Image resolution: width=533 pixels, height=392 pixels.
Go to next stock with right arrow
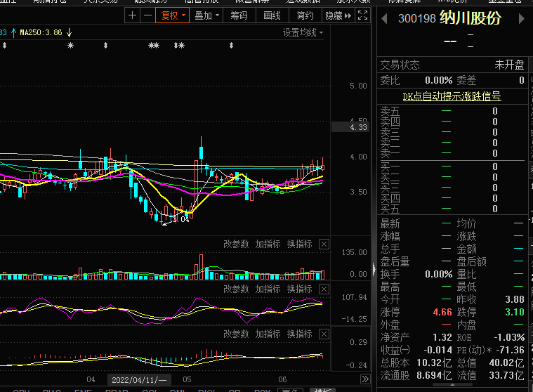(522, 18)
